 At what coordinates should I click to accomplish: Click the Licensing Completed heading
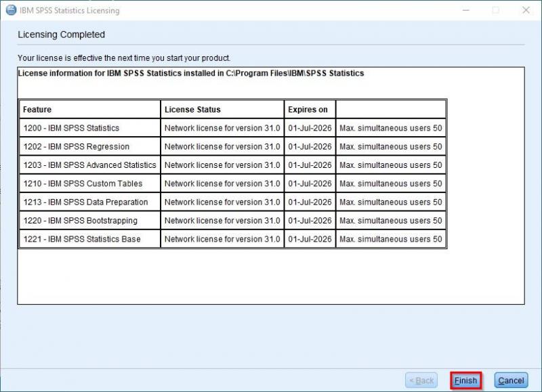pyautogui.click(x=61, y=35)
